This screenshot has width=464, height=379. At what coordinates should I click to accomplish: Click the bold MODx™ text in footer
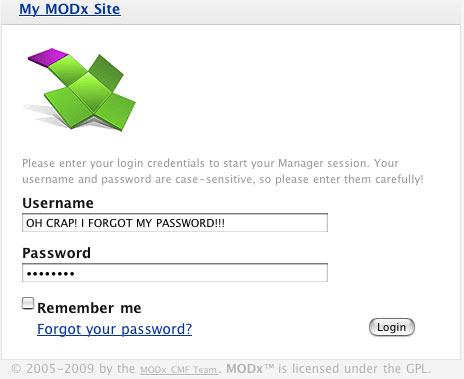click(250, 369)
